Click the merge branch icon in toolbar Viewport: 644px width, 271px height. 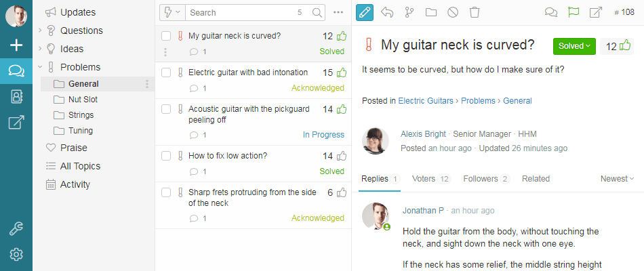(409, 12)
